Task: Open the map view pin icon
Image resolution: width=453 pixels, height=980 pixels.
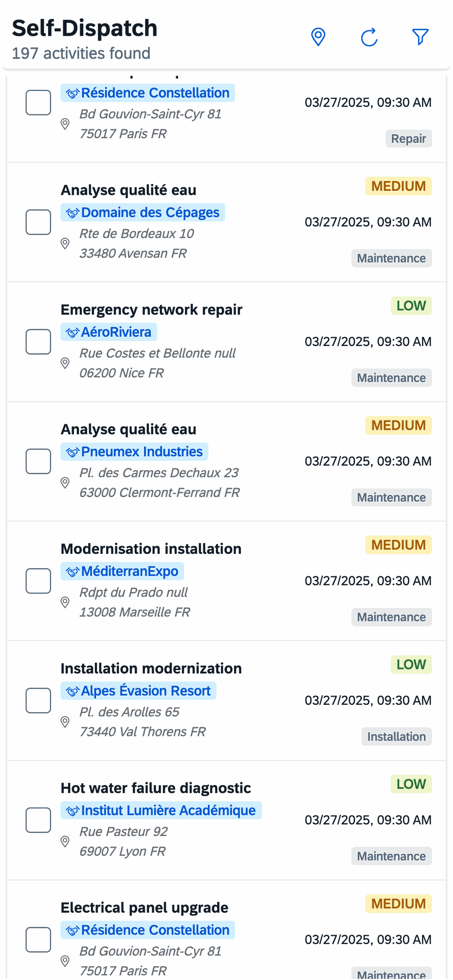Action: (x=318, y=37)
